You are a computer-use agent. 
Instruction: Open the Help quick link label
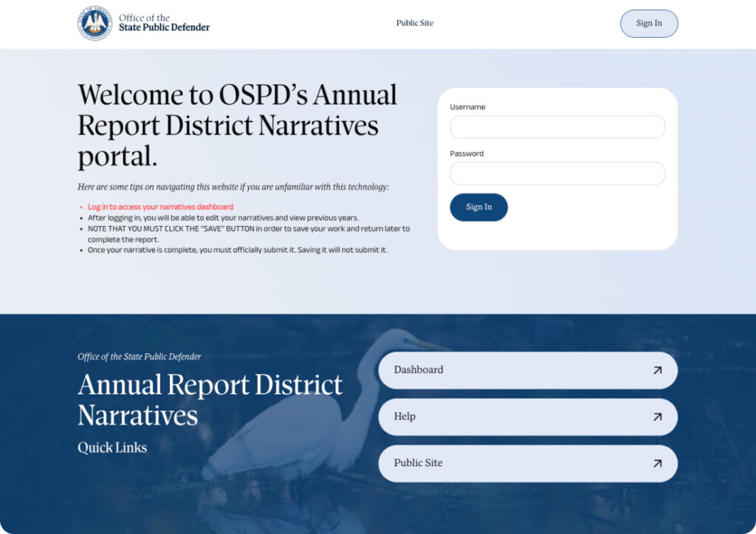click(405, 417)
